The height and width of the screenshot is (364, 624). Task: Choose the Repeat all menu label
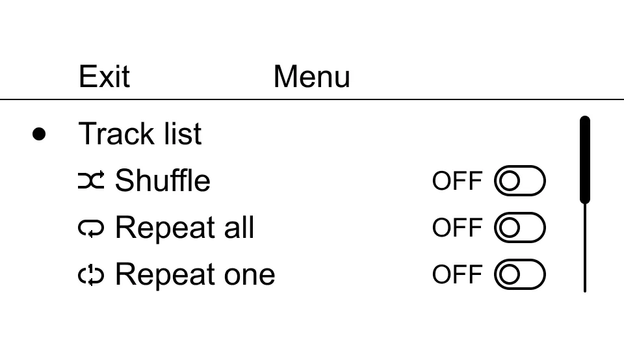click(184, 228)
